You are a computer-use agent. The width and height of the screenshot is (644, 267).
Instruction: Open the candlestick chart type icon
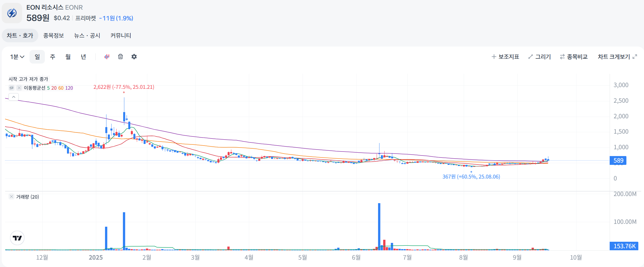107,57
